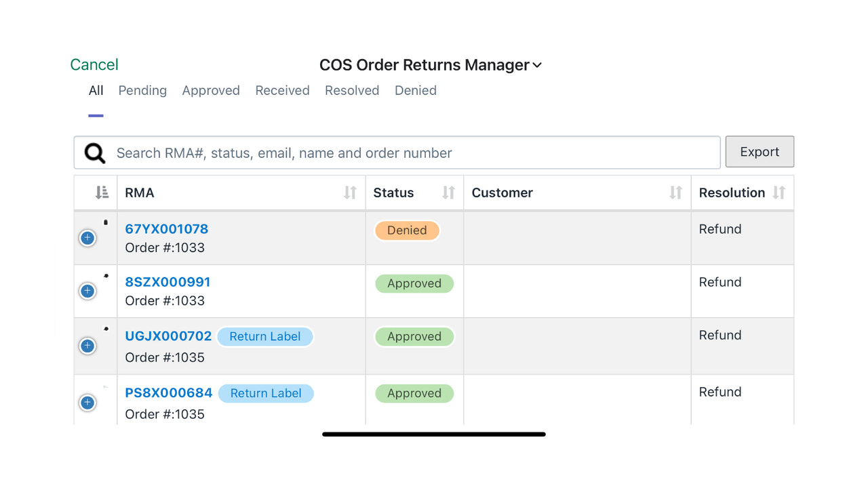The width and height of the screenshot is (868, 488).
Task: Sort by the RMA column arrows
Action: (x=350, y=192)
